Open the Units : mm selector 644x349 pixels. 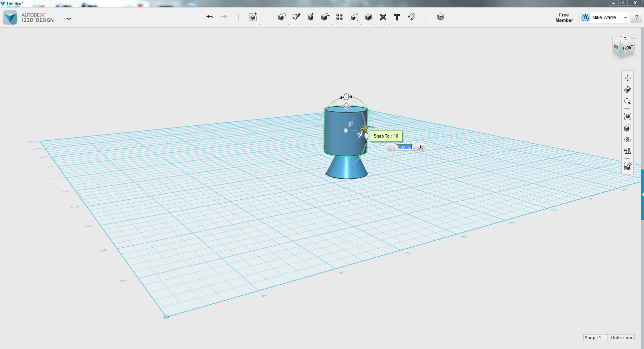[622, 338]
